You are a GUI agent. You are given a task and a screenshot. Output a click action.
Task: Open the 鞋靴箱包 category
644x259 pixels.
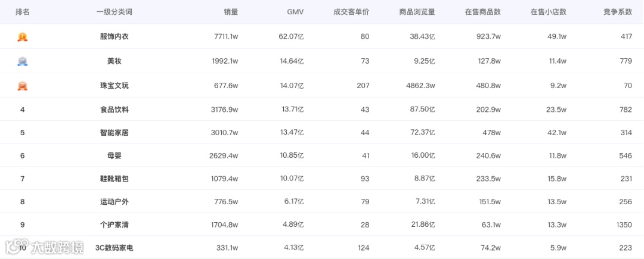(114, 179)
